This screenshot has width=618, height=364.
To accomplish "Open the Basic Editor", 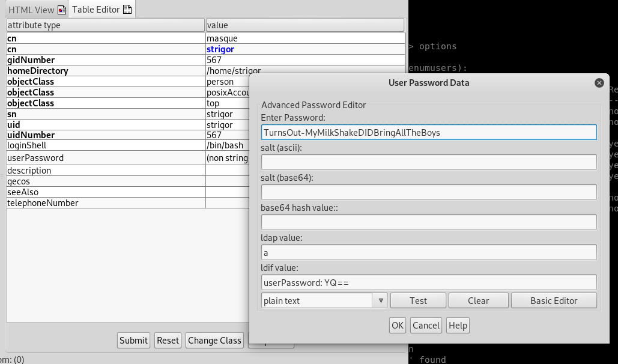I will pyautogui.click(x=553, y=300).
